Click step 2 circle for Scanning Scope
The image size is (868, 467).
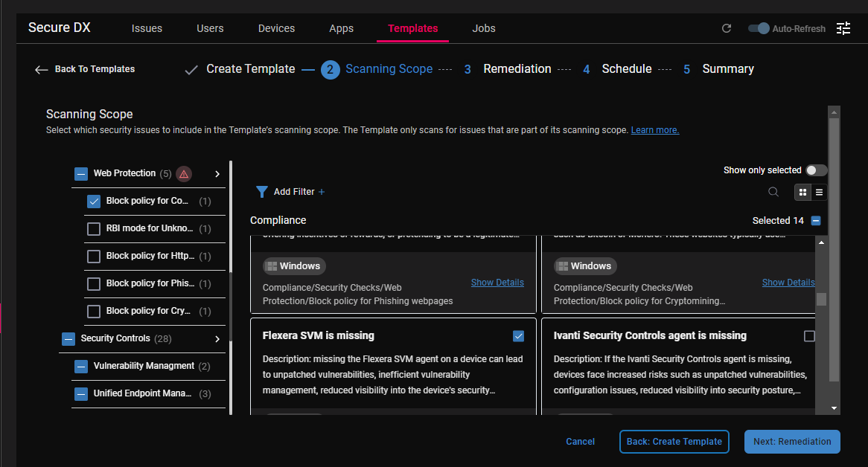pyautogui.click(x=330, y=70)
